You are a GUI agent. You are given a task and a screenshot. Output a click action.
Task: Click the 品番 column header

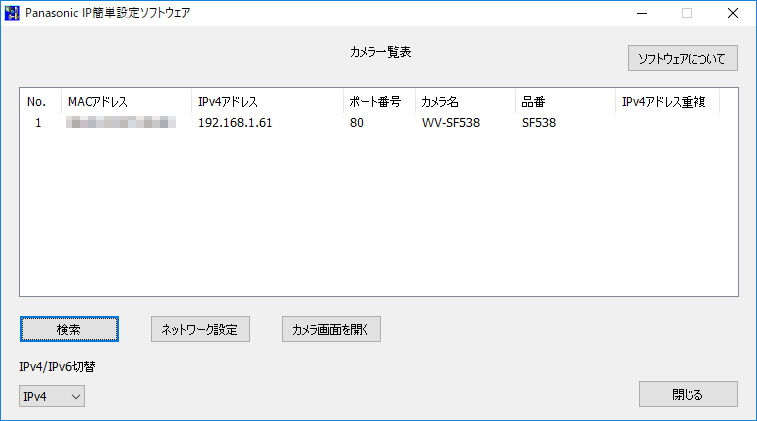[x=565, y=102]
